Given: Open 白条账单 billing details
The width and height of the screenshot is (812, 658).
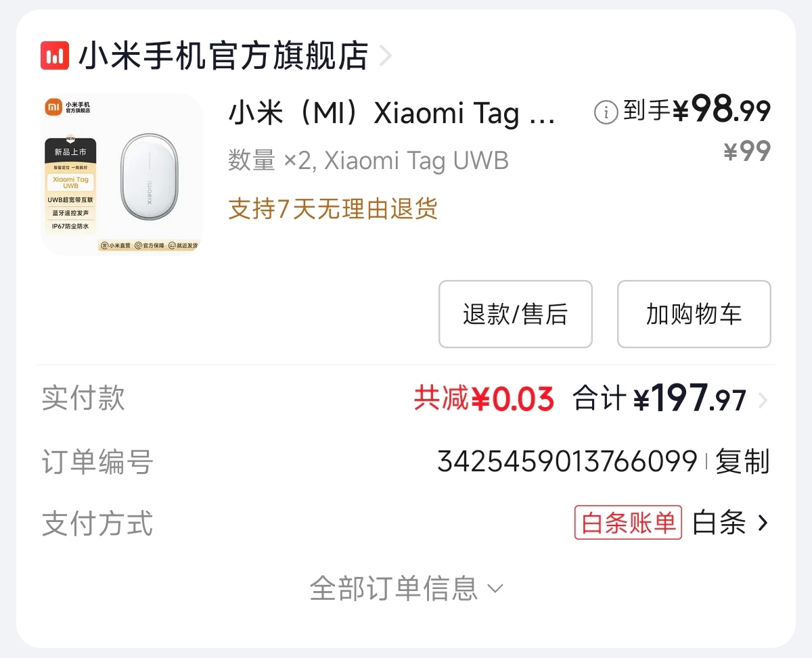Looking at the screenshot, I should (627, 523).
